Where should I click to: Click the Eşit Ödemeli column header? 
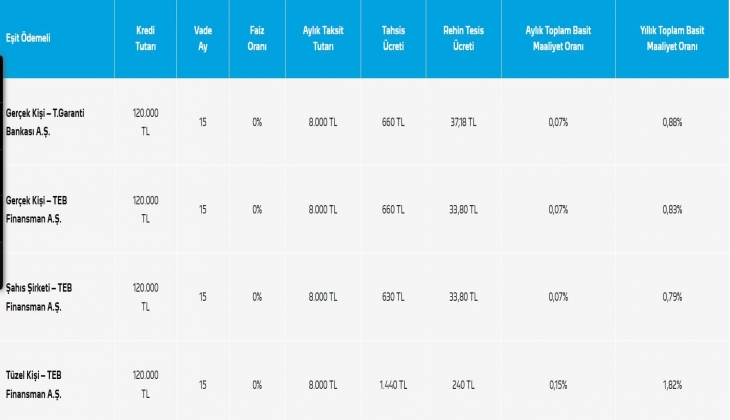(28, 38)
